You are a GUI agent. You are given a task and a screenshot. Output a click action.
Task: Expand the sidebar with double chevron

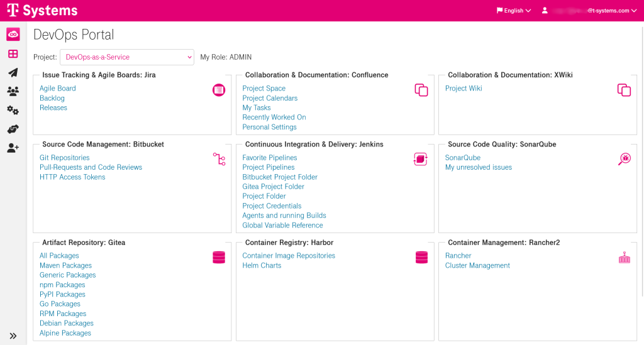pyautogui.click(x=13, y=336)
